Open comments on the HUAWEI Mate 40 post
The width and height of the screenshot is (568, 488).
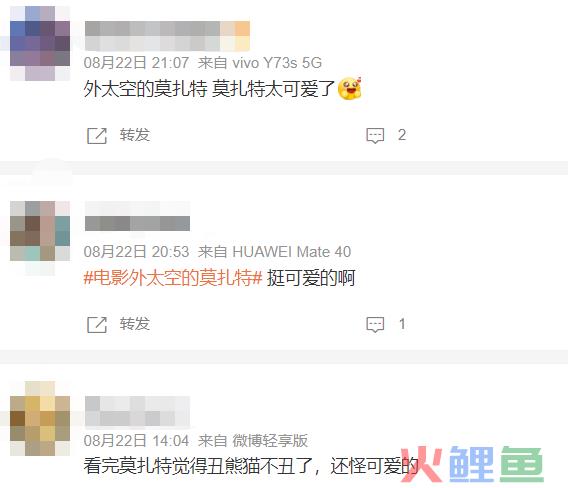(x=375, y=325)
